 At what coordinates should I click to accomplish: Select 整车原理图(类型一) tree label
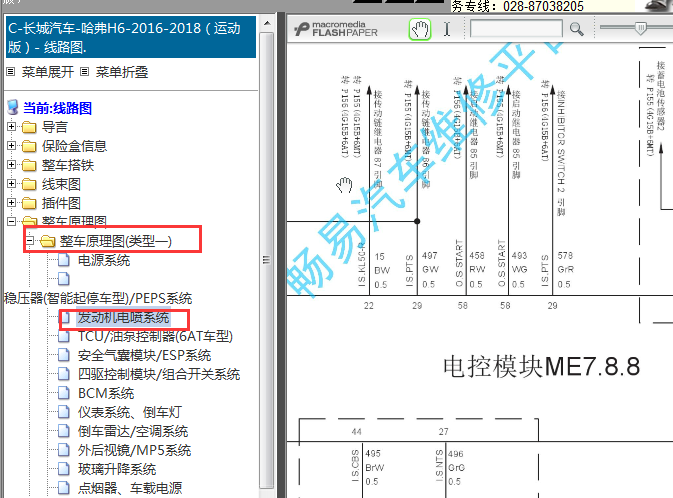116,241
